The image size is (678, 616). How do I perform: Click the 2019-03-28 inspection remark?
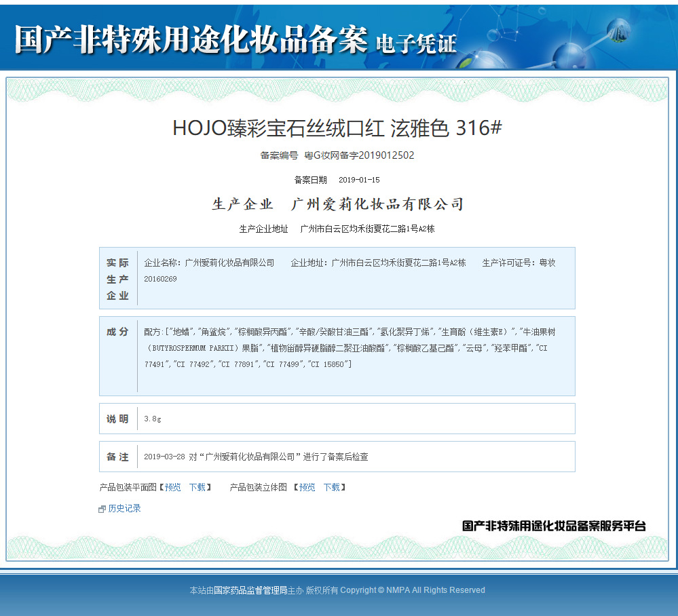tap(256, 457)
